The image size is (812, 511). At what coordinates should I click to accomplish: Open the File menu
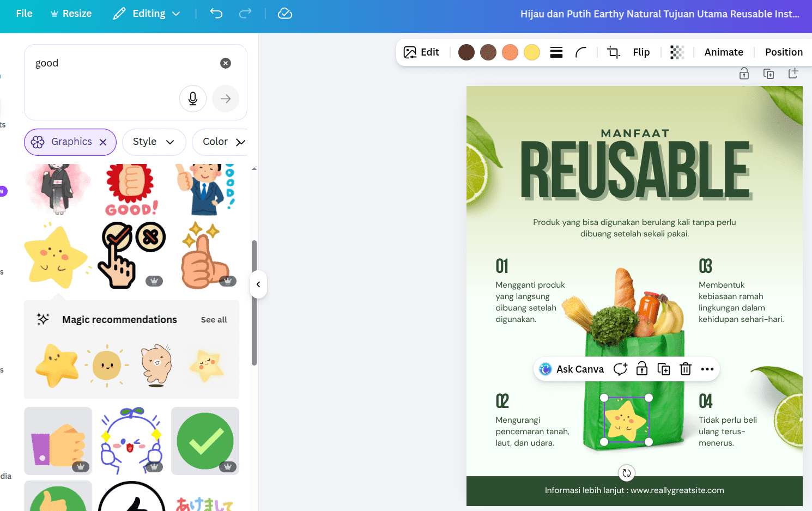pyautogui.click(x=23, y=13)
